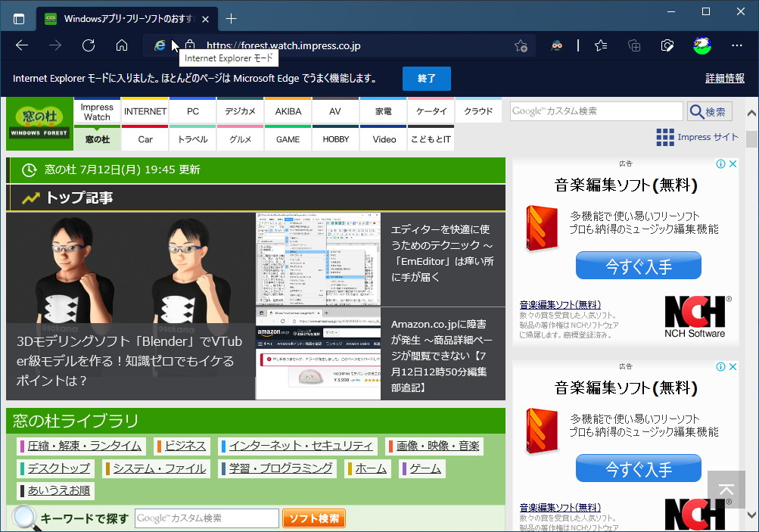The width and height of the screenshot is (759, 532).
Task: Click the browser profile avatar
Action: [x=701, y=45]
